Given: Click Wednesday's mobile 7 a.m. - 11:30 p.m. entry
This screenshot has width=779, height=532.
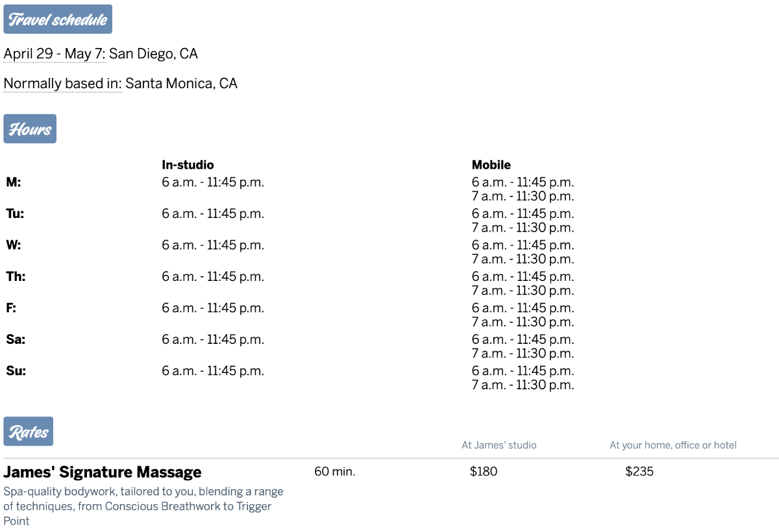Looking at the screenshot, I should (x=523, y=259).
